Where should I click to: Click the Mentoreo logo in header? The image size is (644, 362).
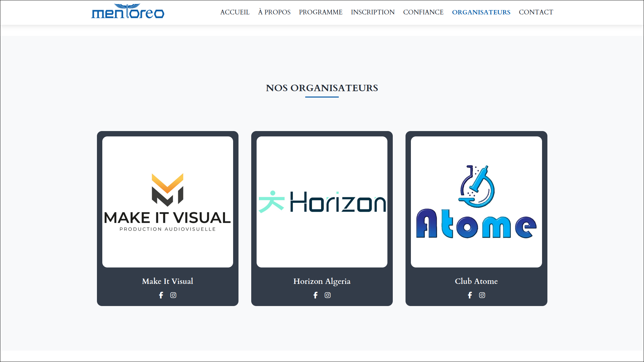pos(128,12)
